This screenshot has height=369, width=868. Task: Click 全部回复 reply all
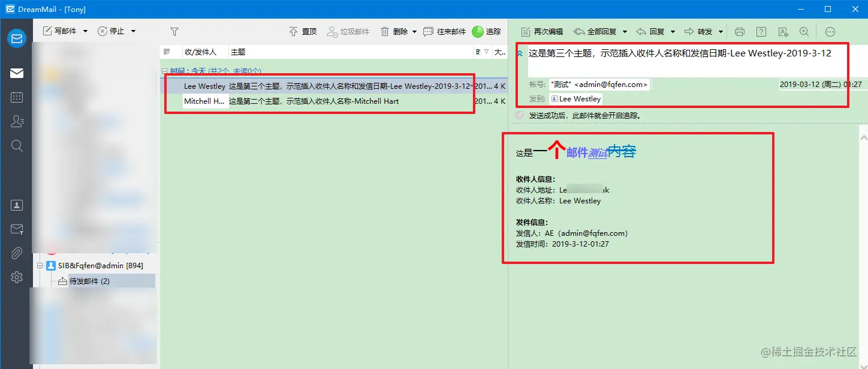595,31
